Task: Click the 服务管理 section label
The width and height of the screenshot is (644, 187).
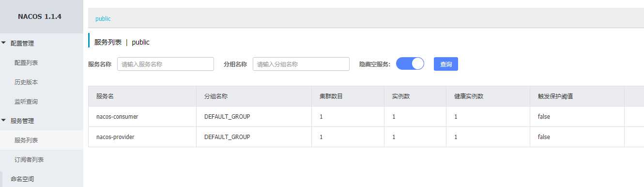Action: (x=22, y=121)
